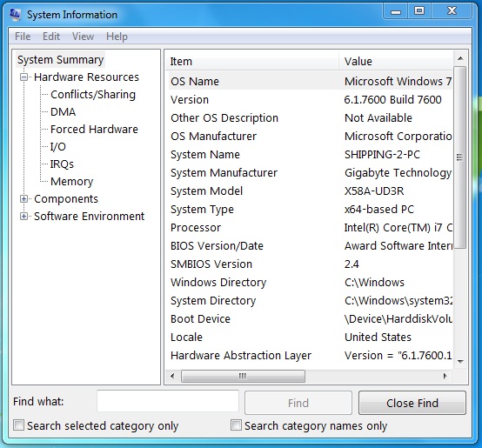Select the Processor row
482x448 pixels.
[x=311, y=228]
